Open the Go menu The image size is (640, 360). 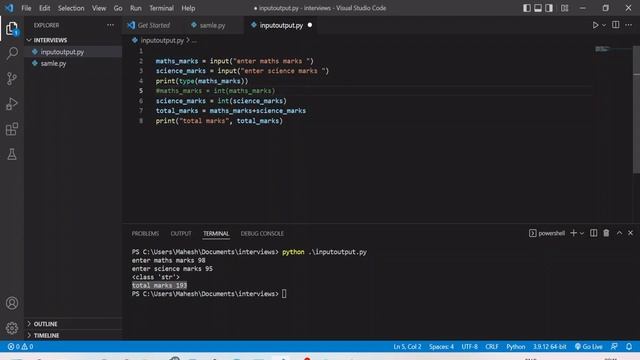pyautogui.click(x=118, y=8)
